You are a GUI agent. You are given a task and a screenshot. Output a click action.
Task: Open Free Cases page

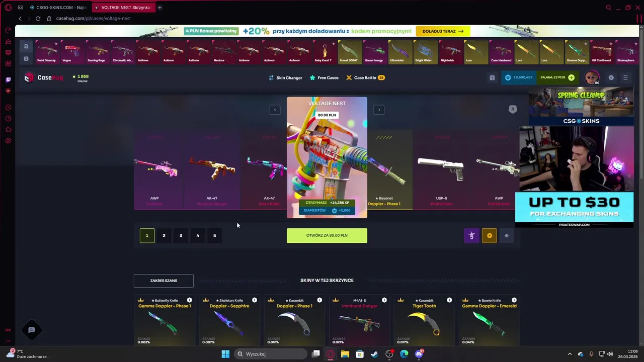click(324, 78)
